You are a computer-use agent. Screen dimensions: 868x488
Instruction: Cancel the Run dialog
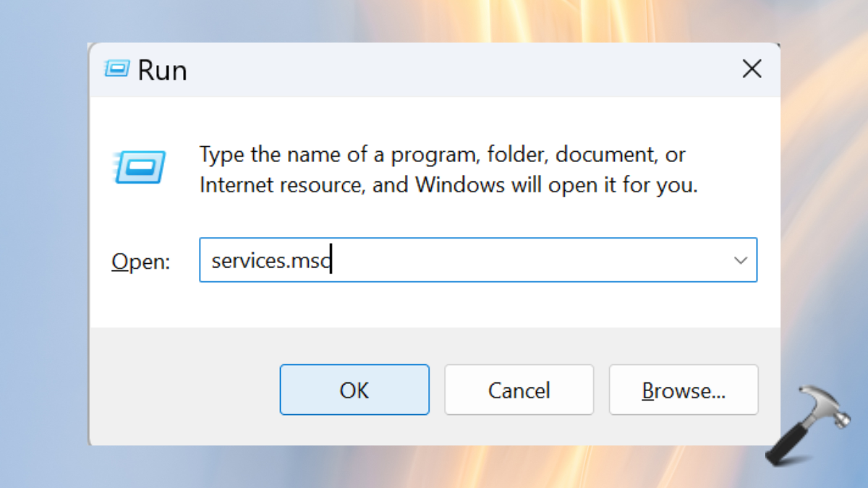519,390
